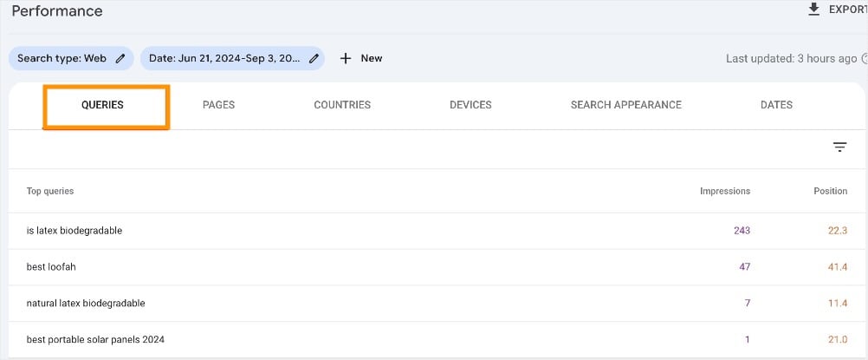
Task: Click the position value 21.0
Action: (838, 339)
